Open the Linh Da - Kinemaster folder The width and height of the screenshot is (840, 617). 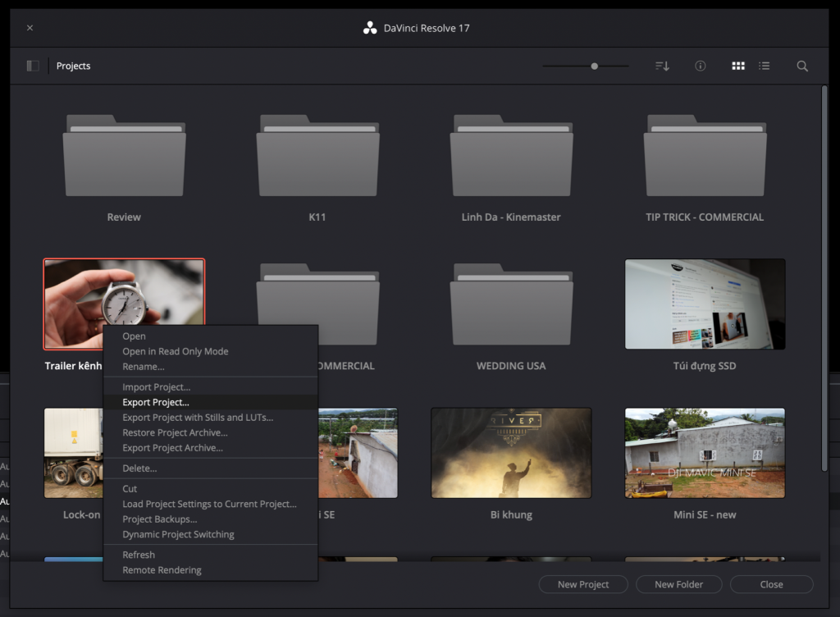(x=511, y=156)
